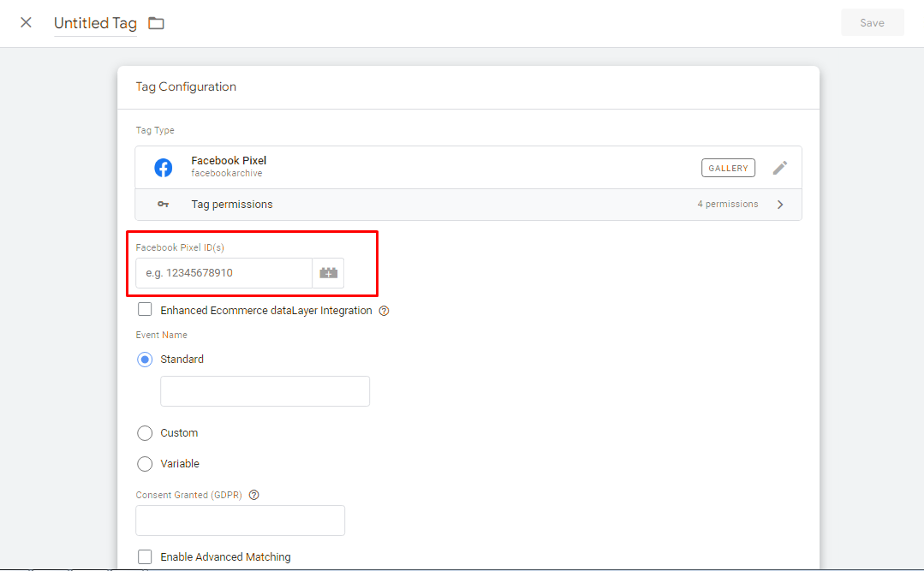Click the Tag Configuration heading
Screen dimensions: 924x571
186,86
